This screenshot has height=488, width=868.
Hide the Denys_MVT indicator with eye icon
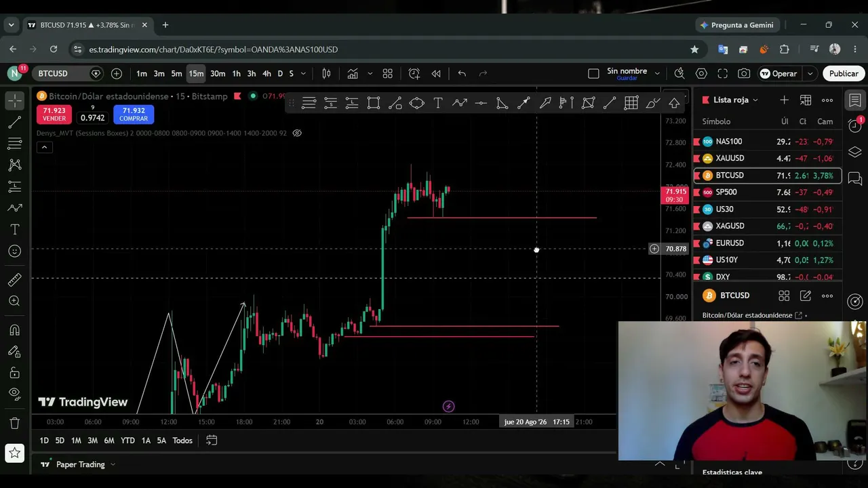pos(297,133)
